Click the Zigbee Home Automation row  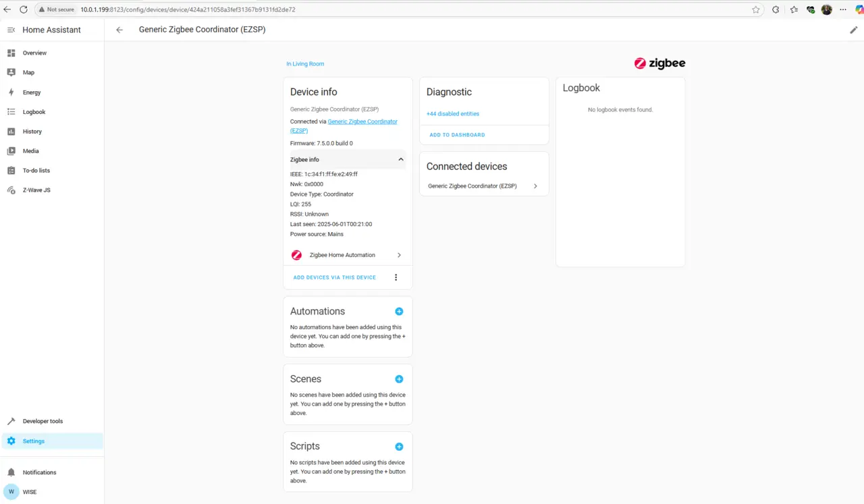[348, 255]
